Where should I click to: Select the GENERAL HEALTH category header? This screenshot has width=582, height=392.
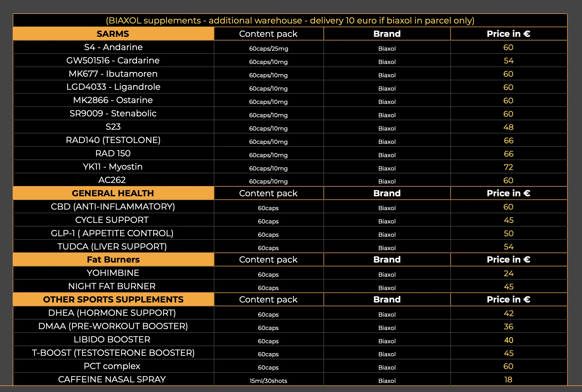(x=113, y=193)
